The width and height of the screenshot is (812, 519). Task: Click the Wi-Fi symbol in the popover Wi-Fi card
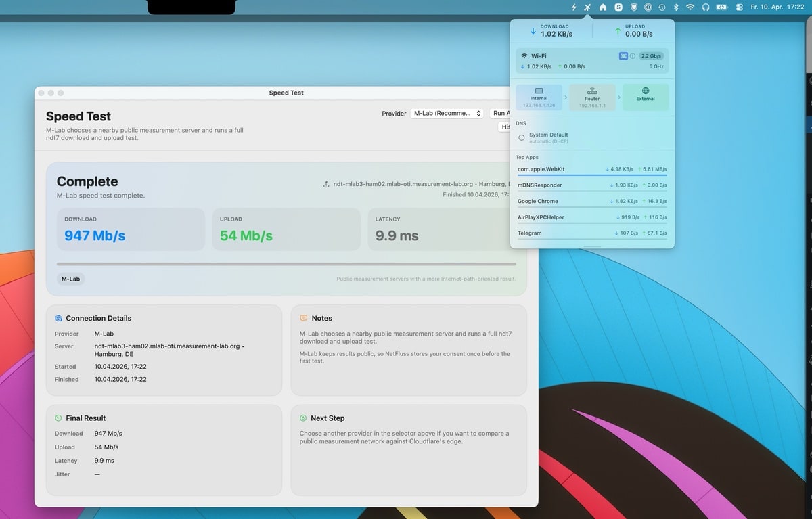[524, 56]
